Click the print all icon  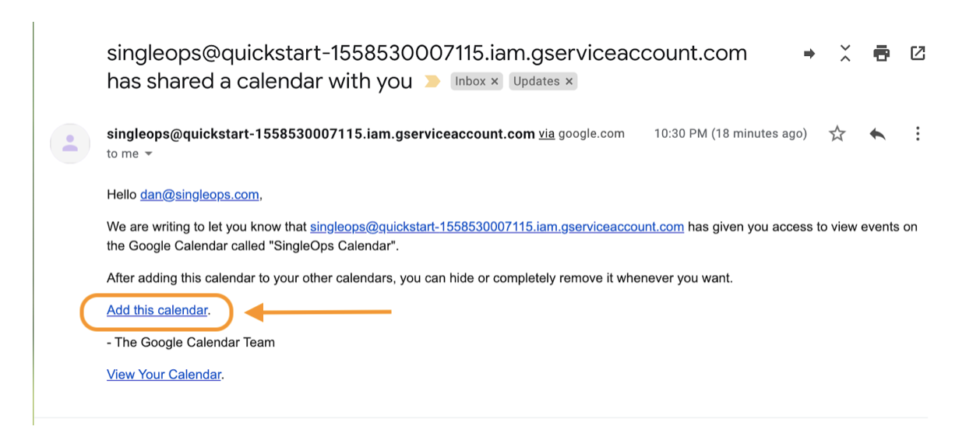pos(882,54)
